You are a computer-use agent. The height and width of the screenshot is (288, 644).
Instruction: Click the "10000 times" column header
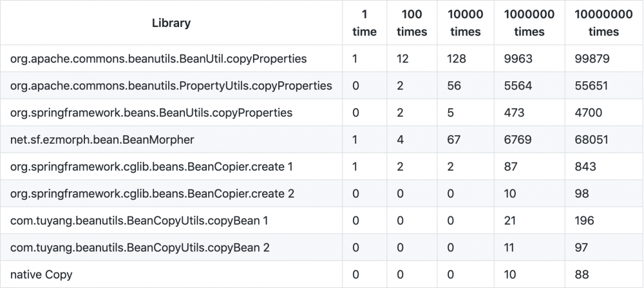pos(465,23)
